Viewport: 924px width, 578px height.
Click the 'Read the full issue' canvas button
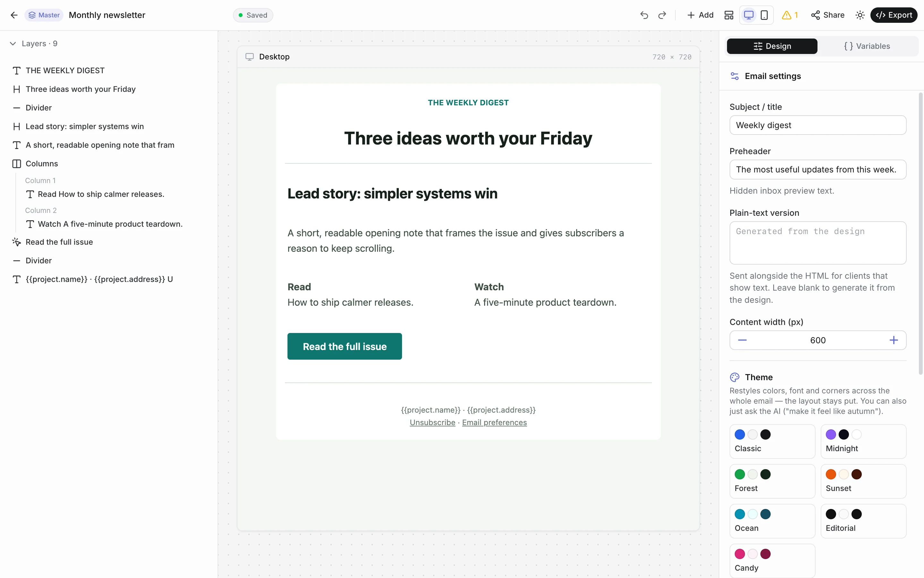point(344,346)
